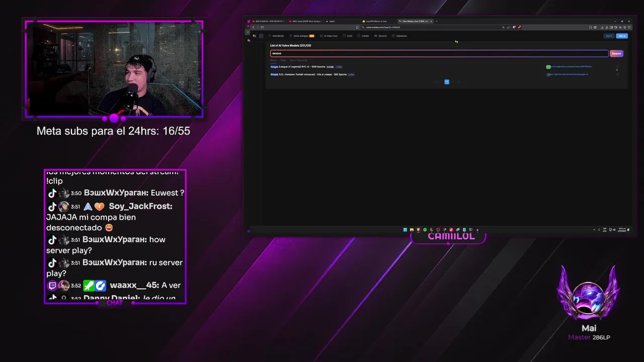The height and width of the screenshot is (362, 644).
Task: Open a new browser tab with plus
Action: point(436,21)
